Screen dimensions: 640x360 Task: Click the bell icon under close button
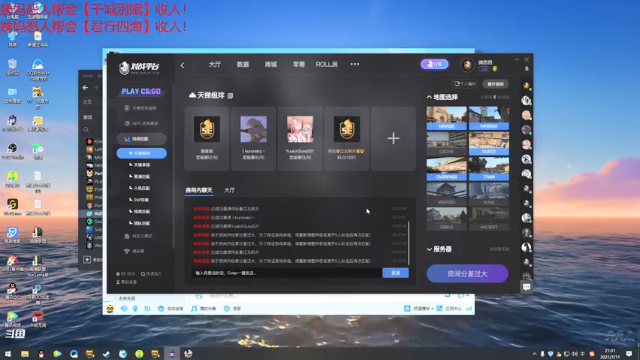[x=527, y=69]
